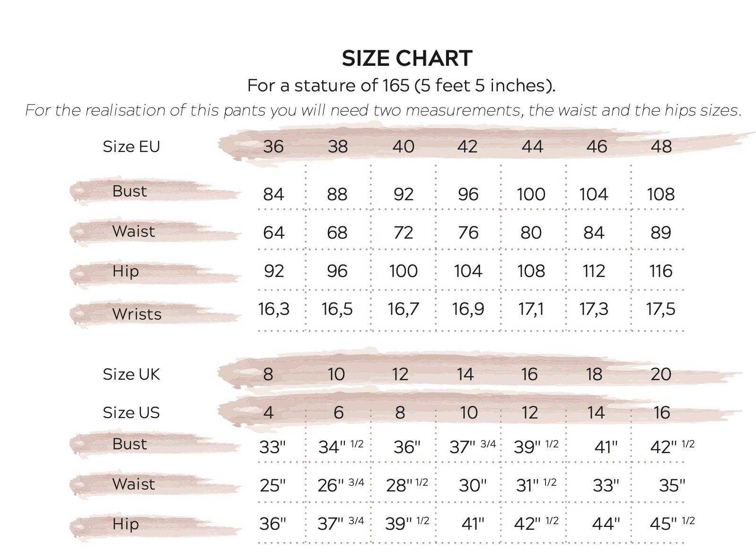Viewport: 756px width, 553px height.
Task: Click the waist value 89
Action: click(x=660, y=233)
